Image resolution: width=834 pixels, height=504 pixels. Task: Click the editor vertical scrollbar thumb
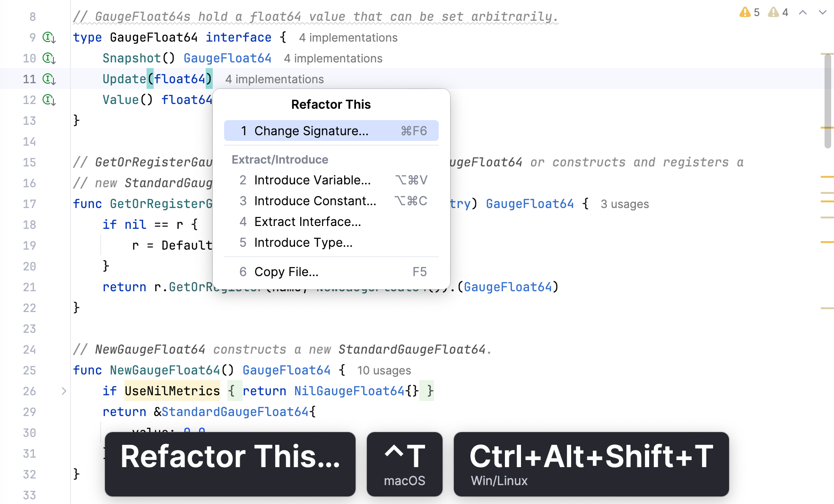pyautogui.click(x=827, y=101)
